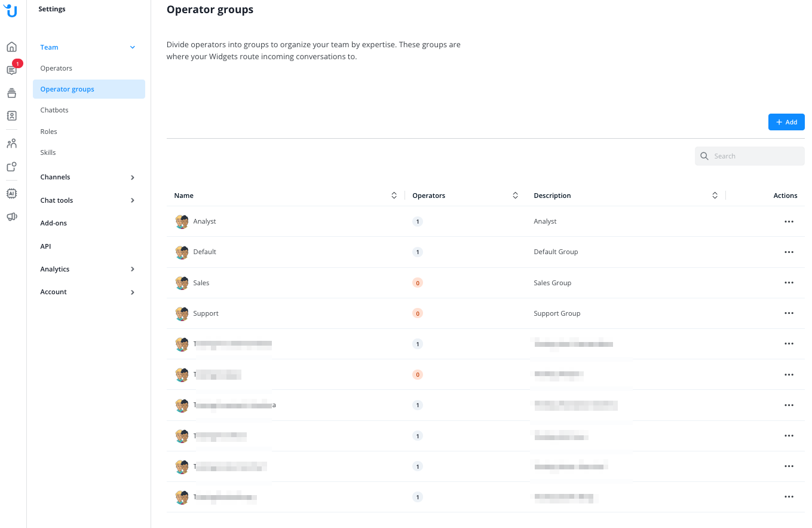Go to Chatbots settings page

54,110
